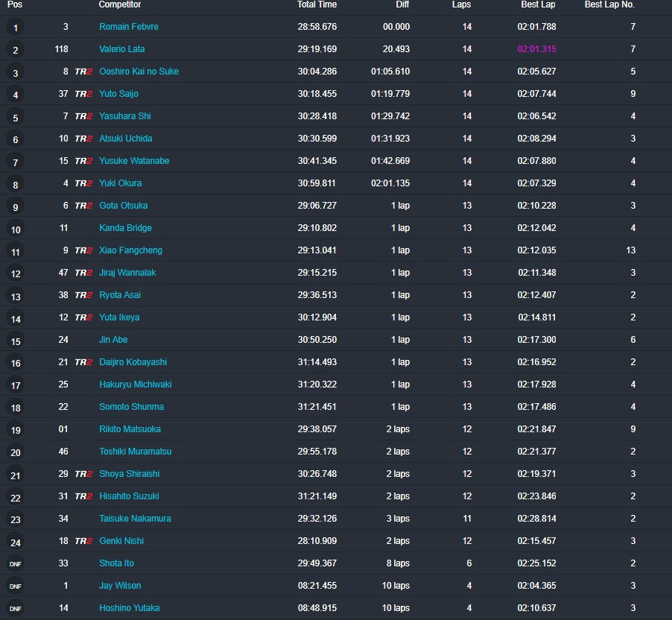This screenshot has height=620, width=672.
Task: Click TR2 logo next to Daijiro Kobayashi
Action: [x=83, y=362]
